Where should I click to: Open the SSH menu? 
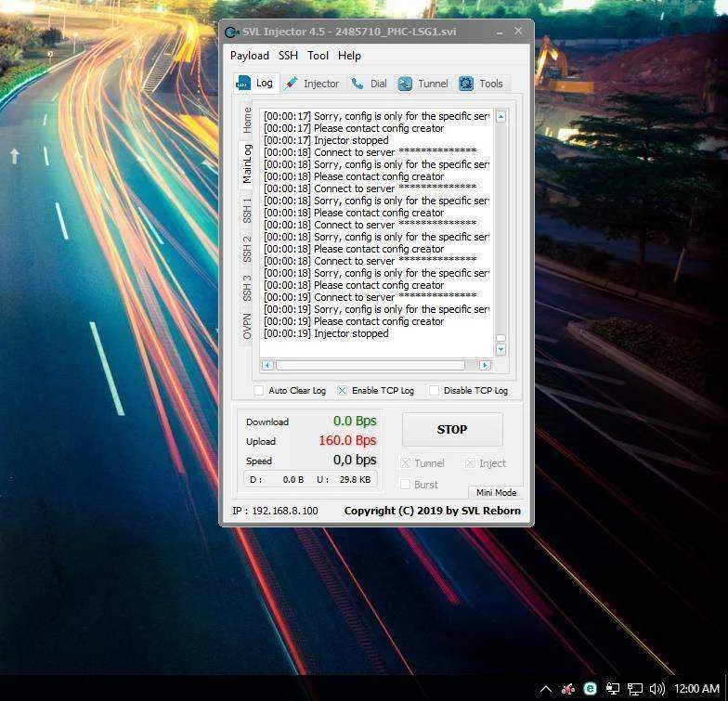pos(288,56)
